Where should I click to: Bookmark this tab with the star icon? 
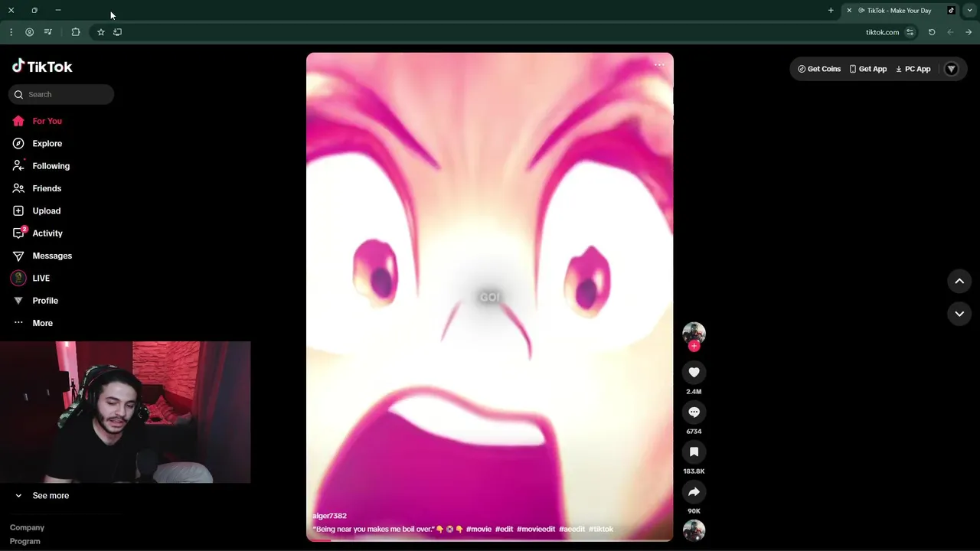pos(100,32)
